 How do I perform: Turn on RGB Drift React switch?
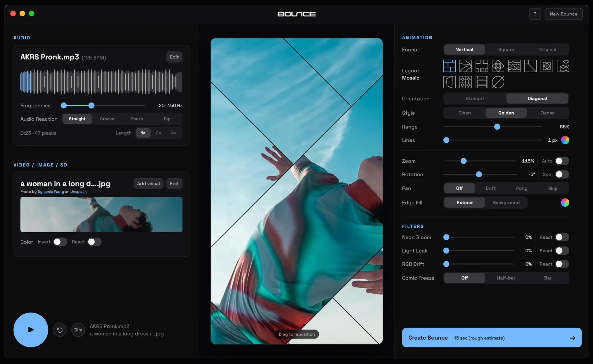562,264
